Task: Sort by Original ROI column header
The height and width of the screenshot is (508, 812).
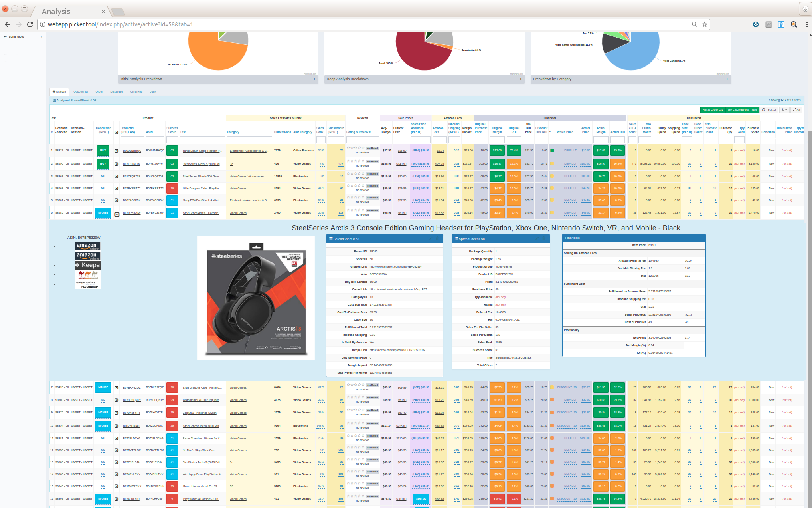Action: [x=514, y=130]
